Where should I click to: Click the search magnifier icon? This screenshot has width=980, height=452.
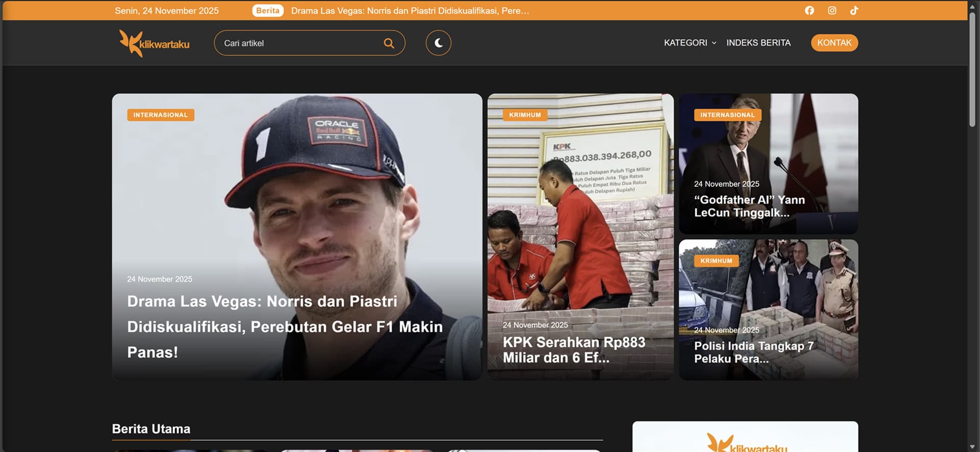(x=389, y=43)
